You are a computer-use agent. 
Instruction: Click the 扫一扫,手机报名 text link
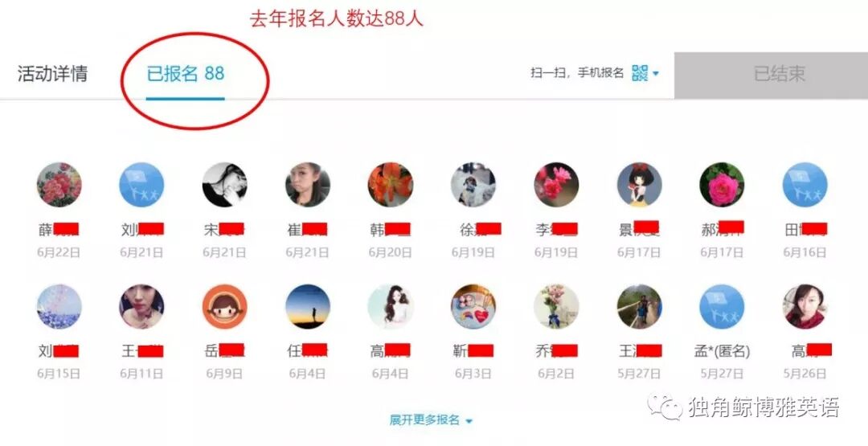tap(577, 73)
